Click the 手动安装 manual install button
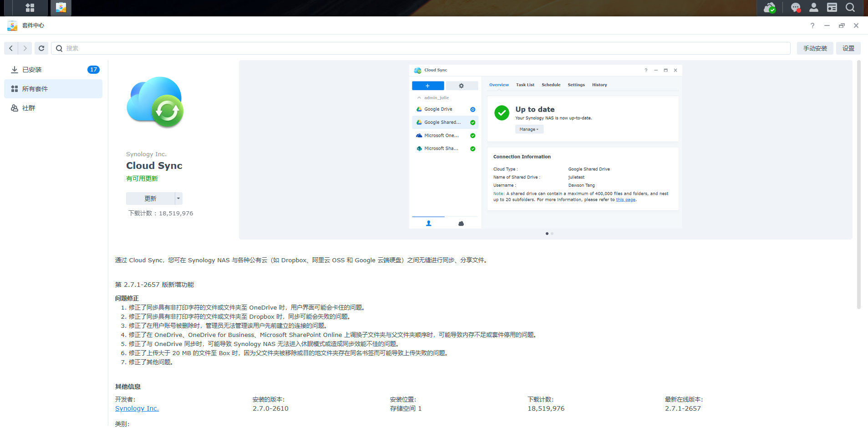Viewport: 868px width, 428px height. 815,48
